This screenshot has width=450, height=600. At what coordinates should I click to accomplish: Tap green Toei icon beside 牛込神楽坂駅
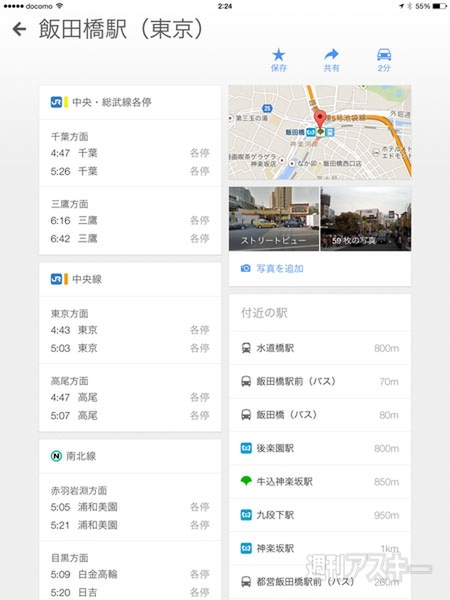click(x=246, y=481)
